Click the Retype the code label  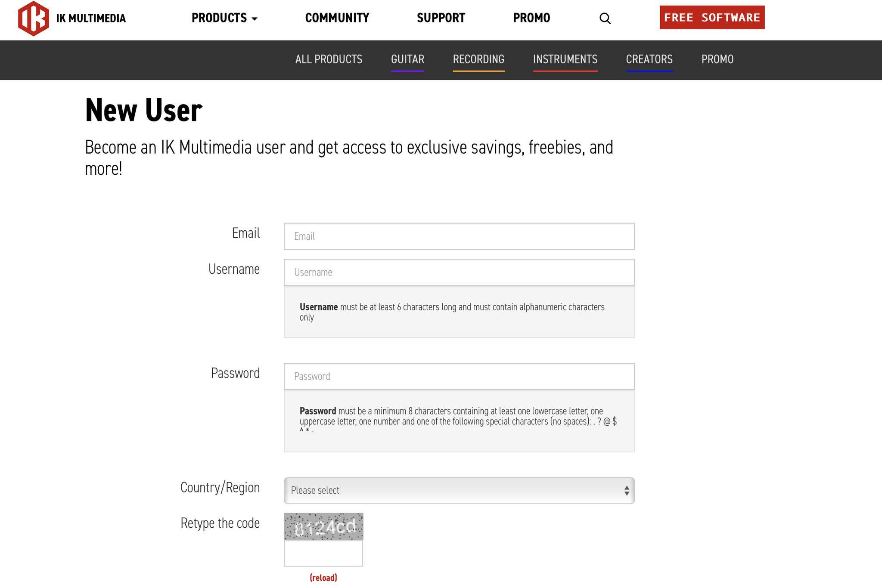[x=220, y=523]
